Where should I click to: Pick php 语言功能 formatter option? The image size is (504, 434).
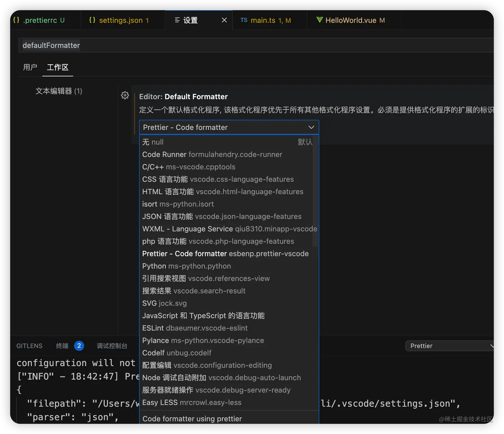pyautogui.click(x=227, y=241)
